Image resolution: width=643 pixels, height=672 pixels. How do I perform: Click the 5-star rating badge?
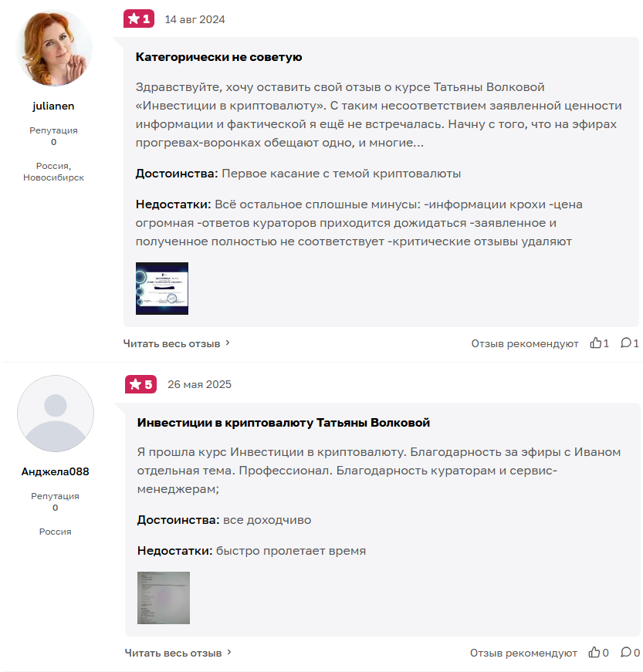(x=140, y=384)
